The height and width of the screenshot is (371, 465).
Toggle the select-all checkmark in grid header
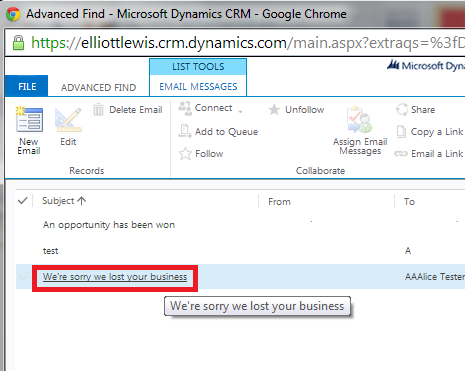[22, 201]
